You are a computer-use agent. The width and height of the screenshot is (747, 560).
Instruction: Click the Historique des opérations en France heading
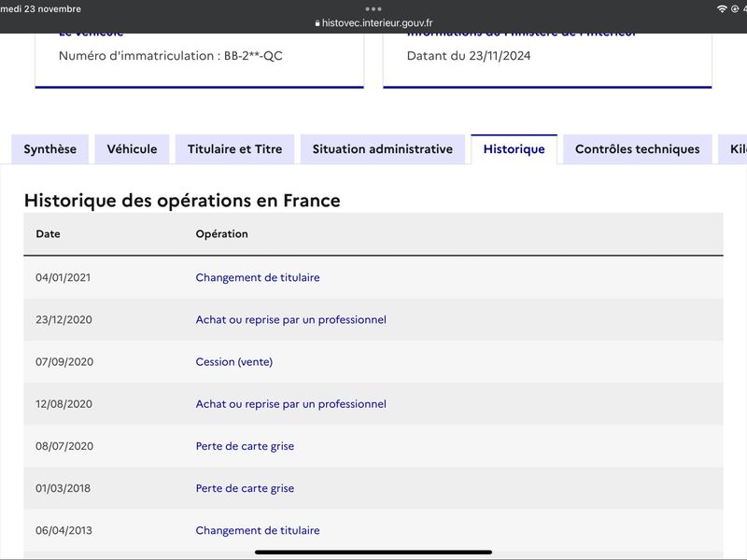point(182,201)
